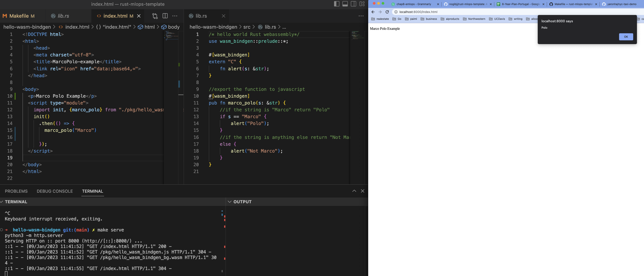Viewport: 644px width, 276px height.
Task: Close the chap8-emlops Grammarly tab
Action: tap(438, 4)
